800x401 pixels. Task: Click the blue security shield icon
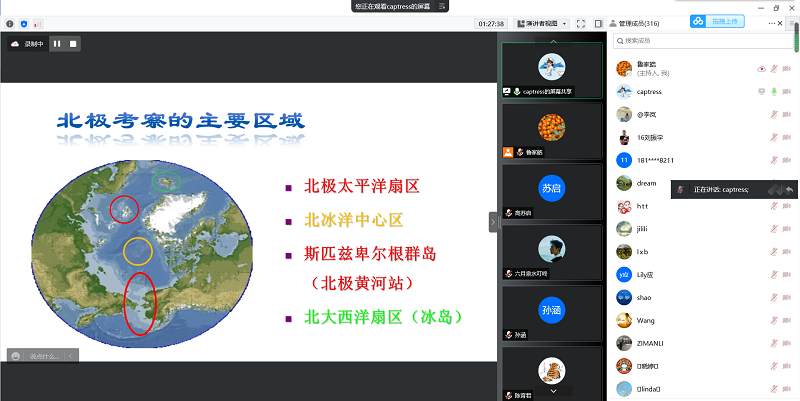pyautogui.click(x=23, y=22)
